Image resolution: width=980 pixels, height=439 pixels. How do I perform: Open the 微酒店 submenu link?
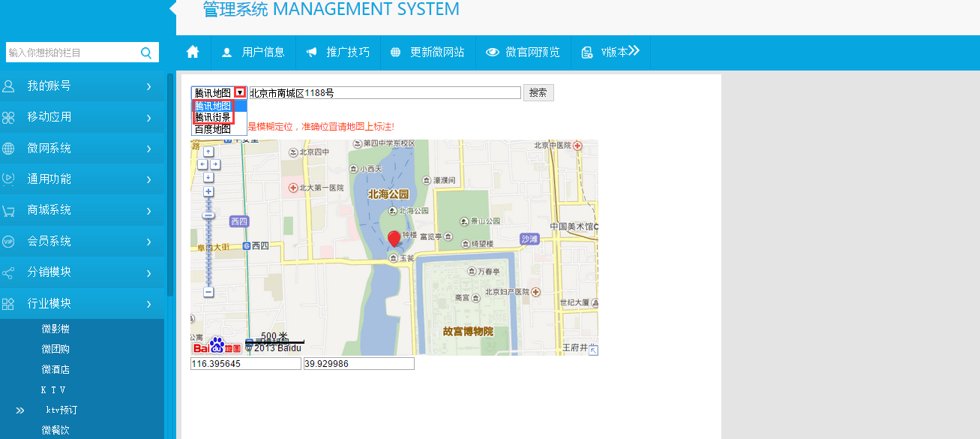(x=55, y=369)
